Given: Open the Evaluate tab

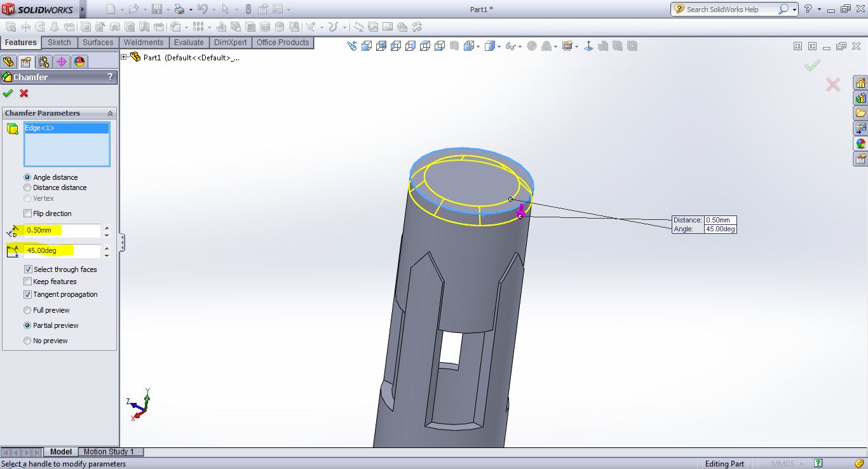Looking at the screenshot, I should (x=189, y=43).
